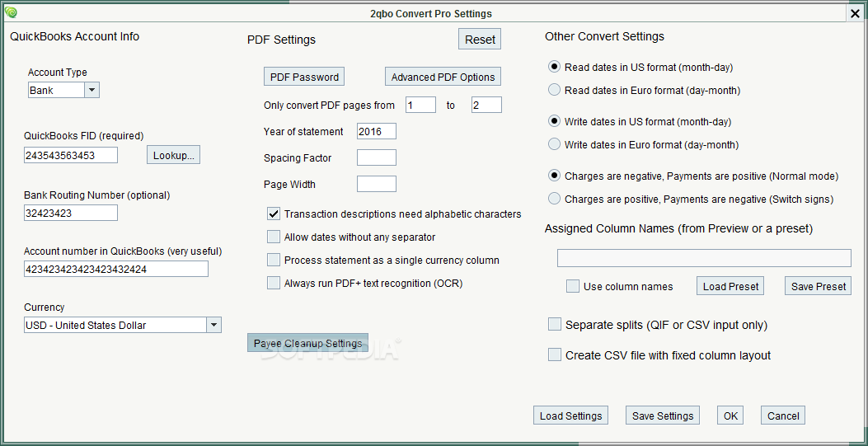
Task: Cancel the settings dialog
Action: point(783,415)
